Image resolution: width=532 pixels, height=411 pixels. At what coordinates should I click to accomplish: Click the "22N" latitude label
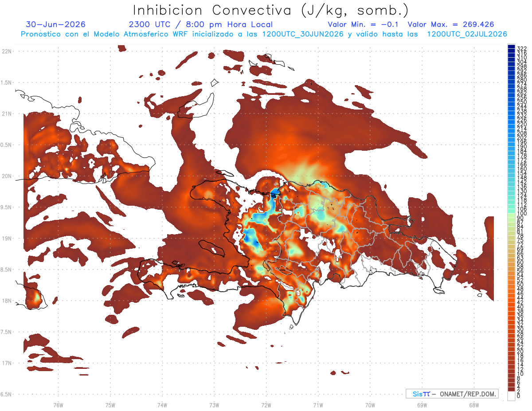coord(7,51)
